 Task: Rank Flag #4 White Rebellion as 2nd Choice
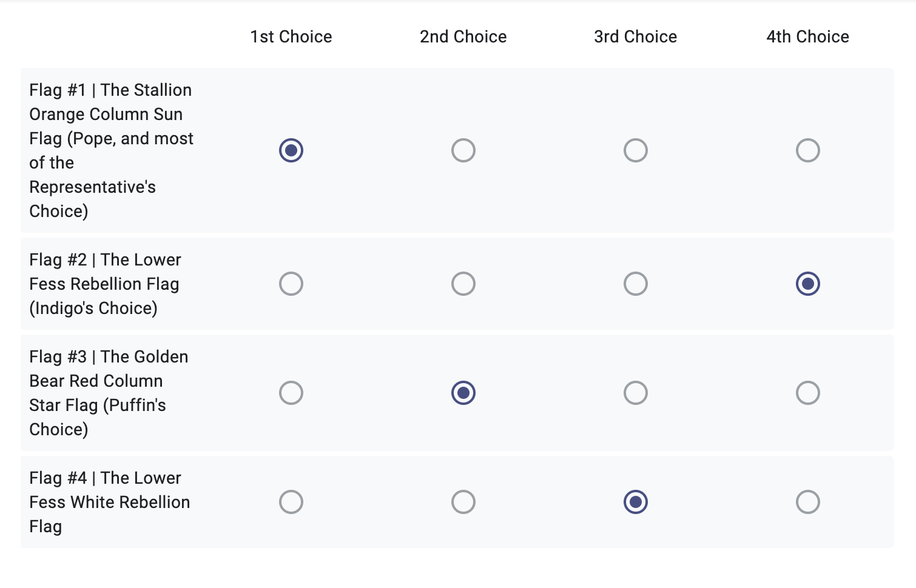pyautogui.click(x=463, y=502)
